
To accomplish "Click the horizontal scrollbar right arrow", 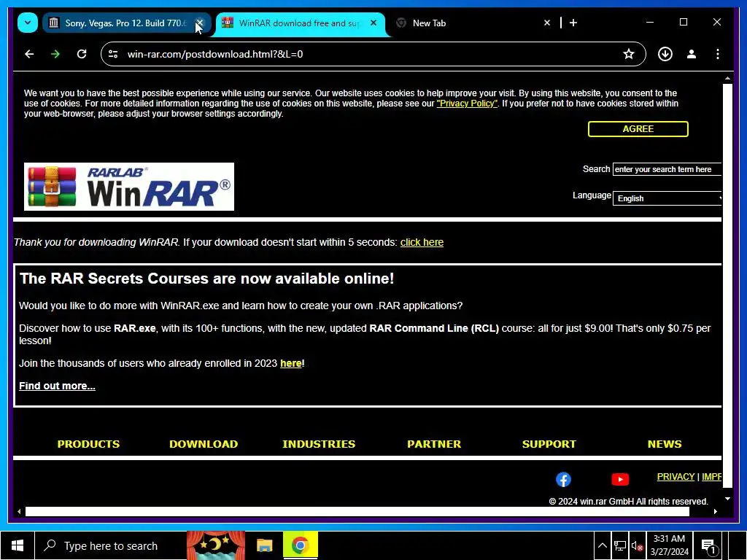I will click(716, 511).
